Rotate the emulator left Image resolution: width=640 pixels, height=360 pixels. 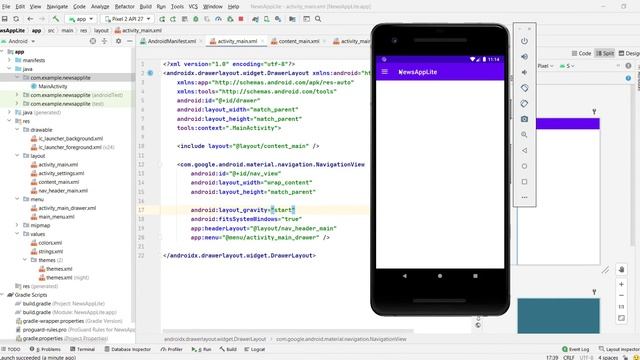[524, 88]
